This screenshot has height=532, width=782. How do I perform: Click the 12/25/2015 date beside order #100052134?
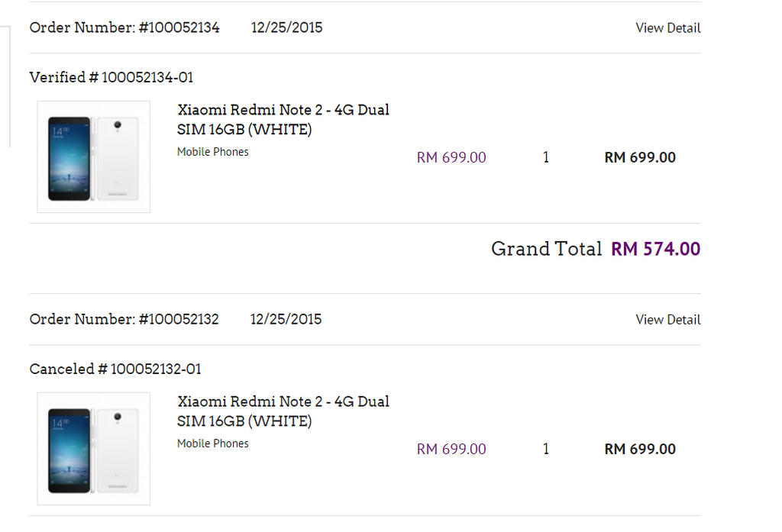pos(286,28)
